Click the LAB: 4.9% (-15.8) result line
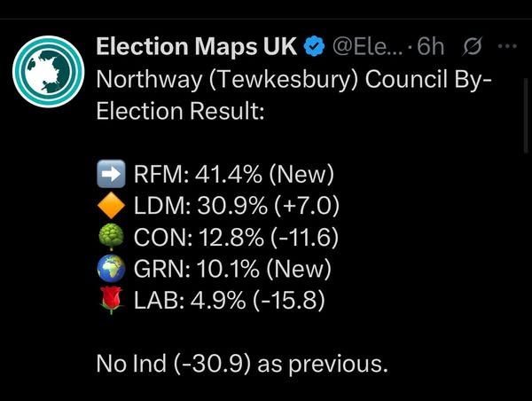This screenshot has height=401, width=532. point(229,303)
